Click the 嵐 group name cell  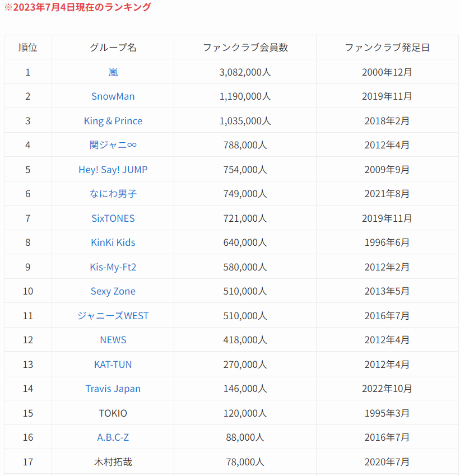[113, 72]
